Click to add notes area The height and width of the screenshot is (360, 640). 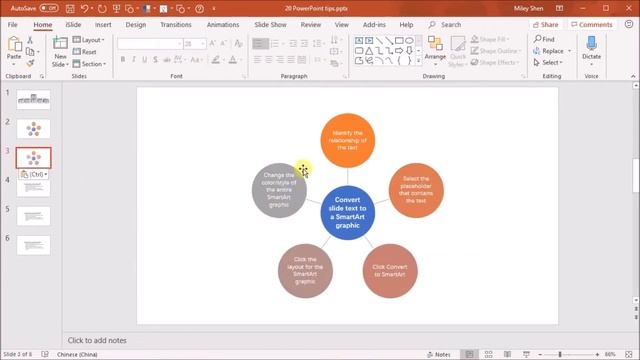pos(97,340)
